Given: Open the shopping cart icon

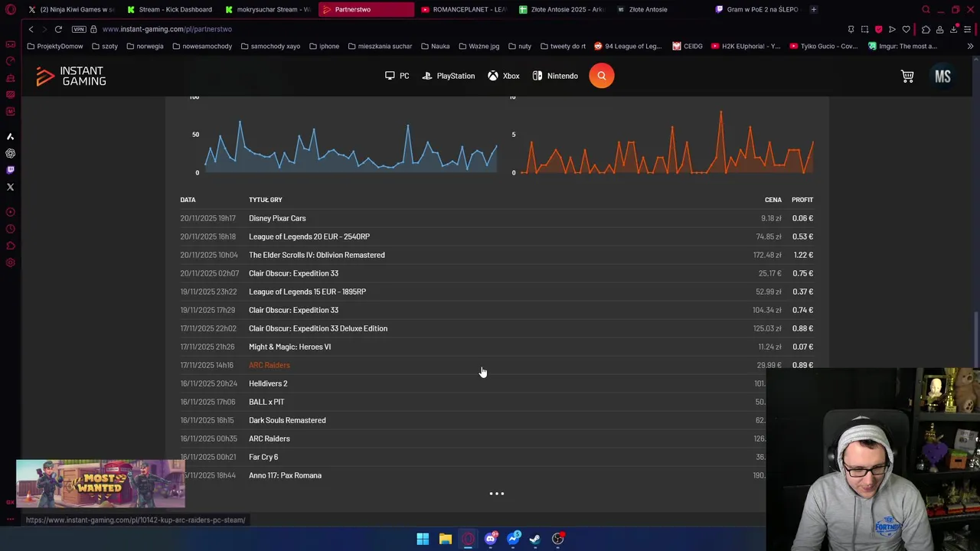Looking at the screenshot, I should 907,76.
